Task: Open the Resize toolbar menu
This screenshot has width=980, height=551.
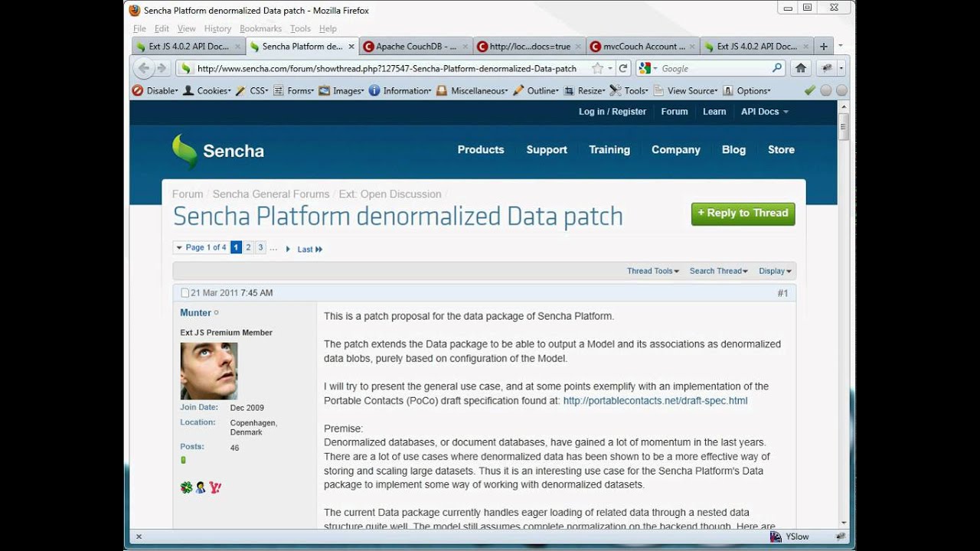Action: pyautogui.click(x=585, y=90)
